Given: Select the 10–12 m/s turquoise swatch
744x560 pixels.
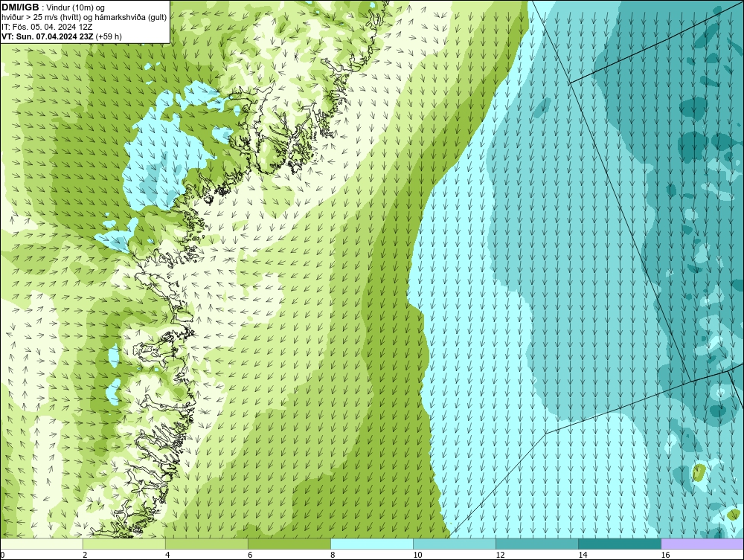Looking at the screenshot, I should click(455, 544).
